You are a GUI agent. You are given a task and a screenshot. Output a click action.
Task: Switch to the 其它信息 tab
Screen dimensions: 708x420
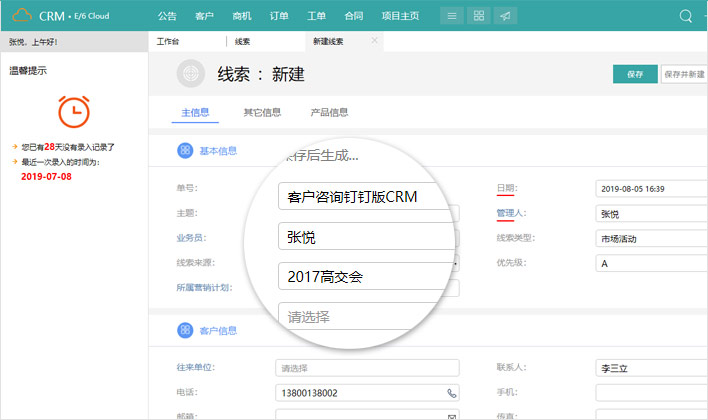pyautogui.click(x=262, y=112)
